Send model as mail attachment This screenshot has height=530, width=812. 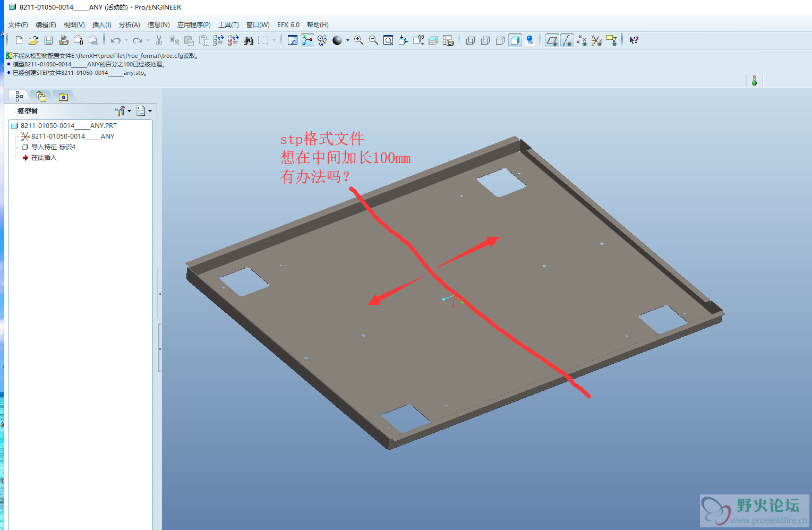point(78,40)
